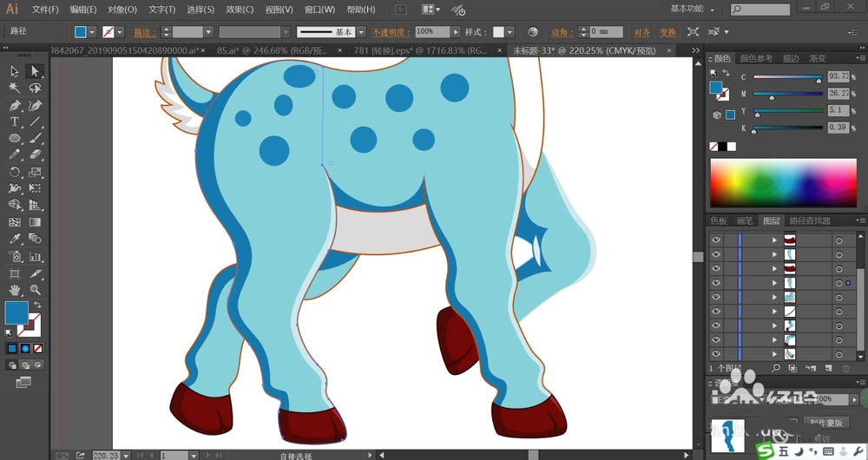
Task: Click the swap fill and stroke arrow in toolbox
Action: point(37,305)
